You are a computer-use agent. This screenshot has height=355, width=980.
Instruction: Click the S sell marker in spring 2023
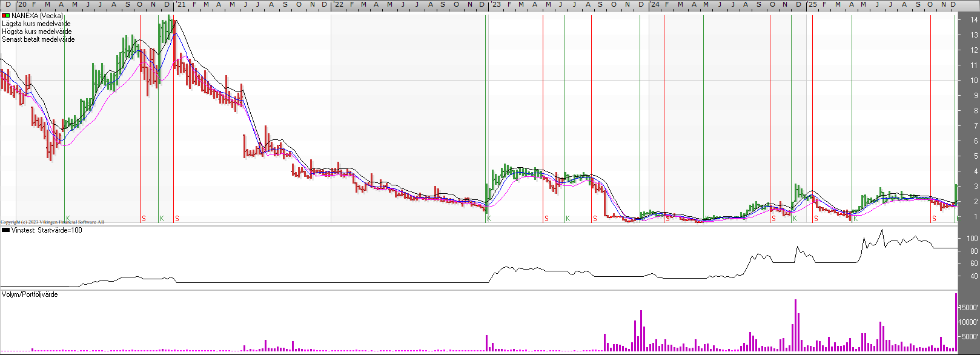[x=546, y=219]
